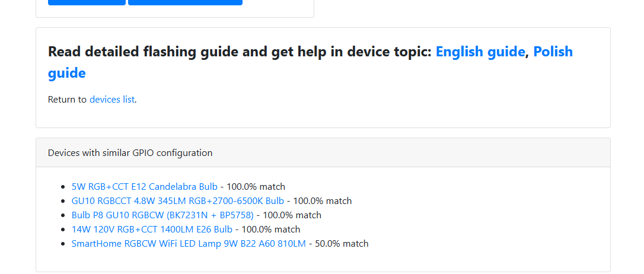Click '100.0% match' beside the GU10 RGBCCT bulb
Screen dimensions: 644x274
323,200
